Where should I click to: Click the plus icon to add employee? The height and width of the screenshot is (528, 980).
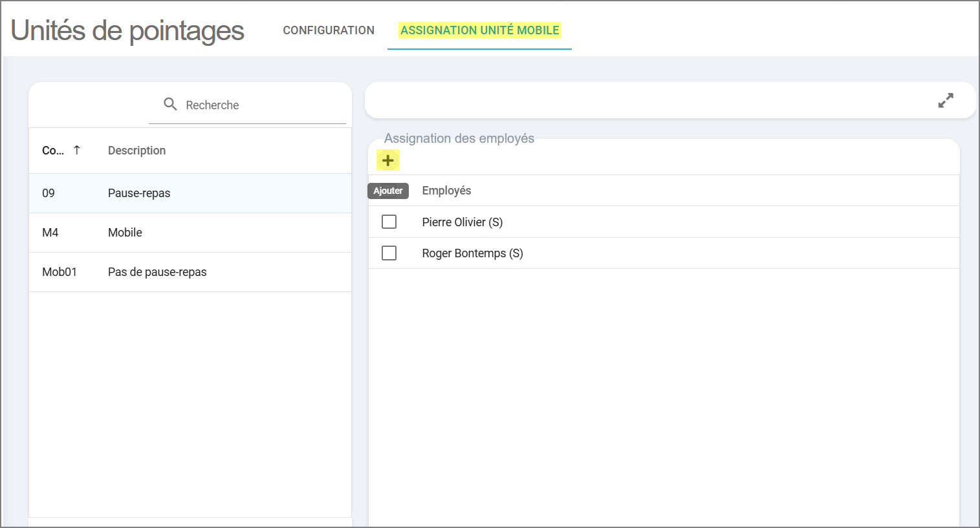click(388, 160)
